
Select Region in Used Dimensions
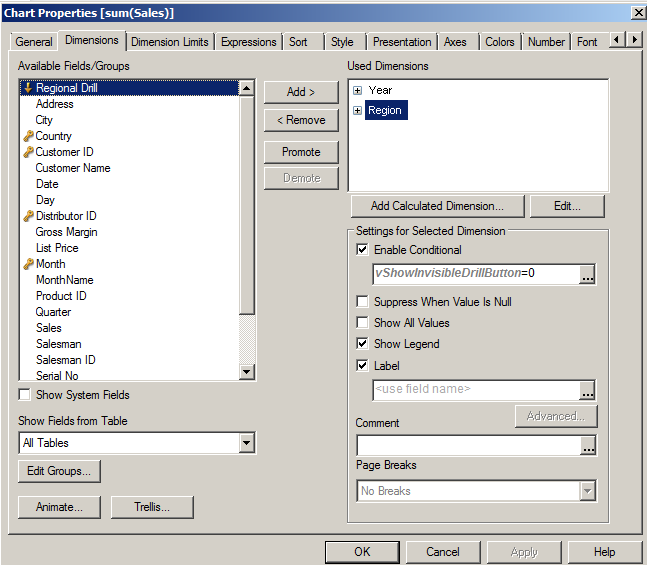click(x=386, y=110)
